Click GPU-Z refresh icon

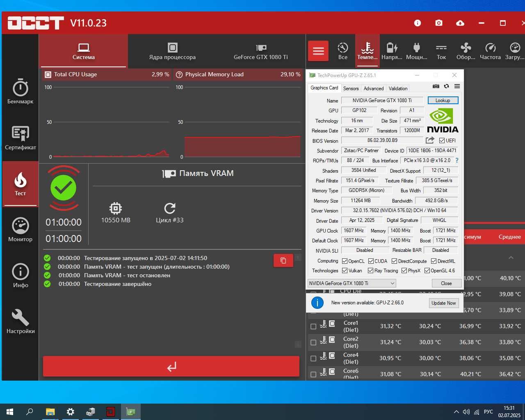446,86
